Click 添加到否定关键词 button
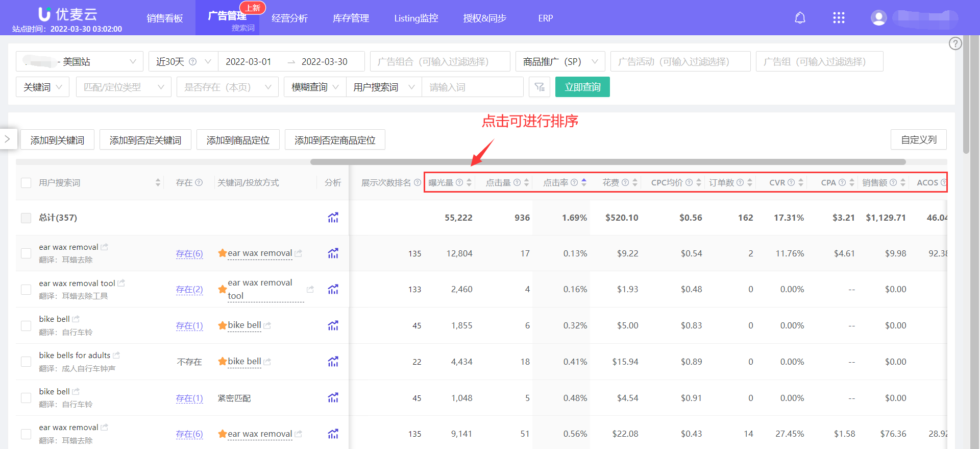980x449 pixels. pyautogui.click(x=145, y=139)
